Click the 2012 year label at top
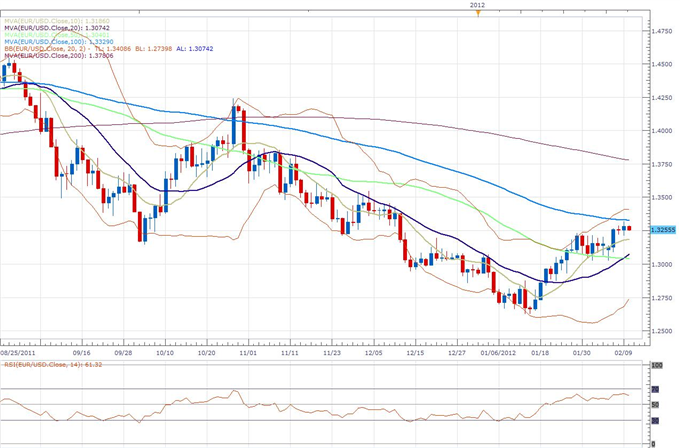This screenshot has height=448, width=680. pos(477,5)
